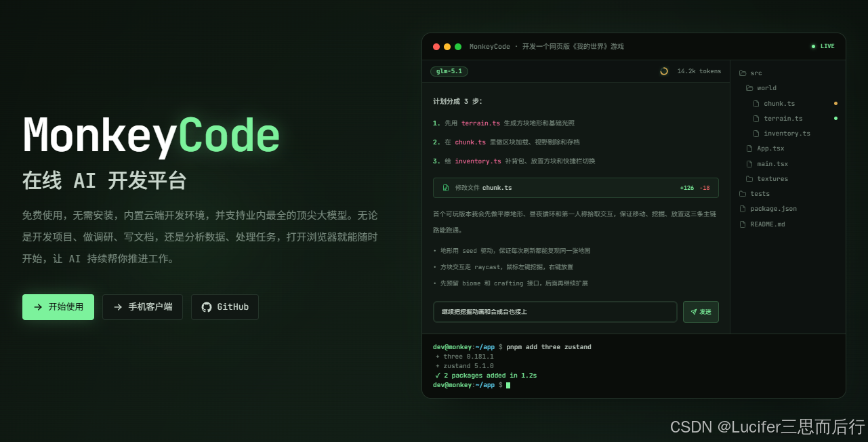
Task: Click the -18 deletions count
Action: [705, 188]
